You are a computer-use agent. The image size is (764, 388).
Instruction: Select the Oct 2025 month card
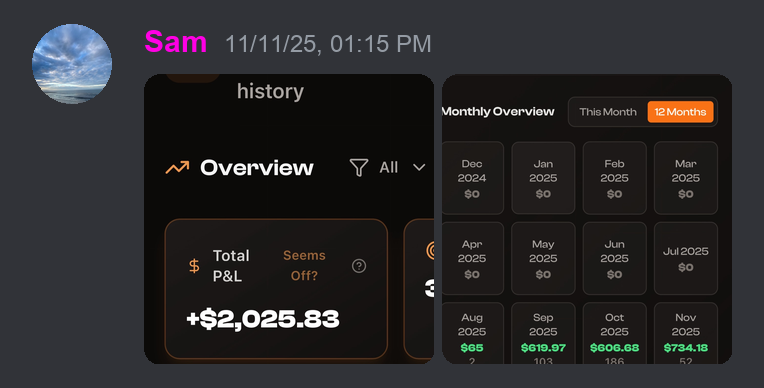tap(614, 333)
